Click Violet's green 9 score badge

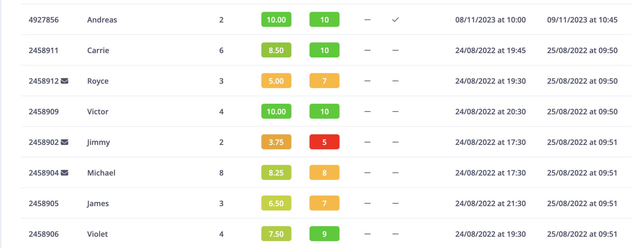[324, 234]
